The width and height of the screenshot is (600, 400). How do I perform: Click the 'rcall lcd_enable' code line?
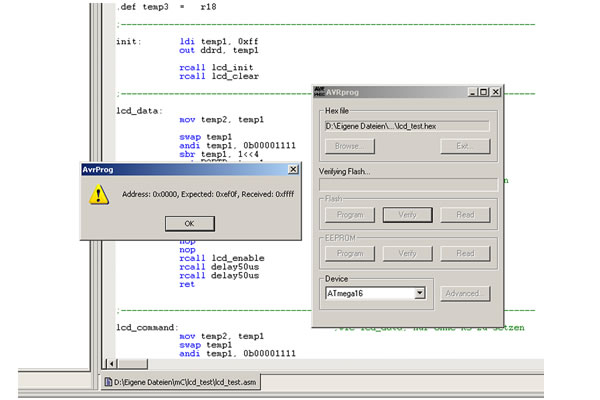(x=222, y=258)
